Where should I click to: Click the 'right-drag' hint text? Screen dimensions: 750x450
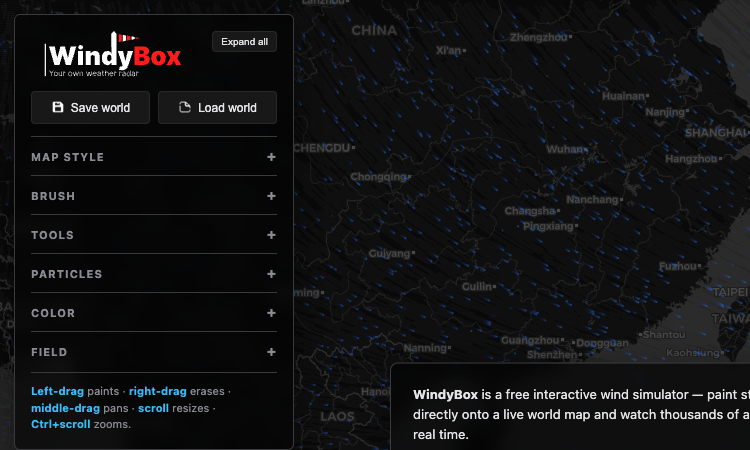158,391
